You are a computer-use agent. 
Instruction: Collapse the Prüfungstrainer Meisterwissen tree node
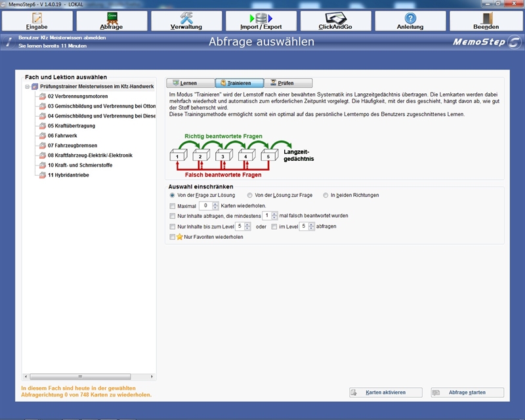(x=28, y=87)
